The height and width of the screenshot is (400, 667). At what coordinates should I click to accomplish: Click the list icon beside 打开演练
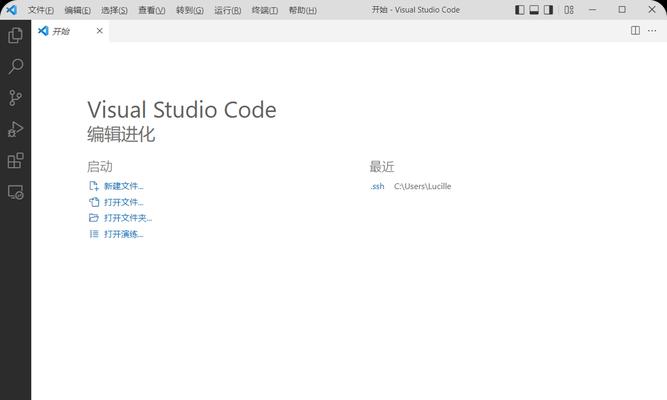point(94,234)
